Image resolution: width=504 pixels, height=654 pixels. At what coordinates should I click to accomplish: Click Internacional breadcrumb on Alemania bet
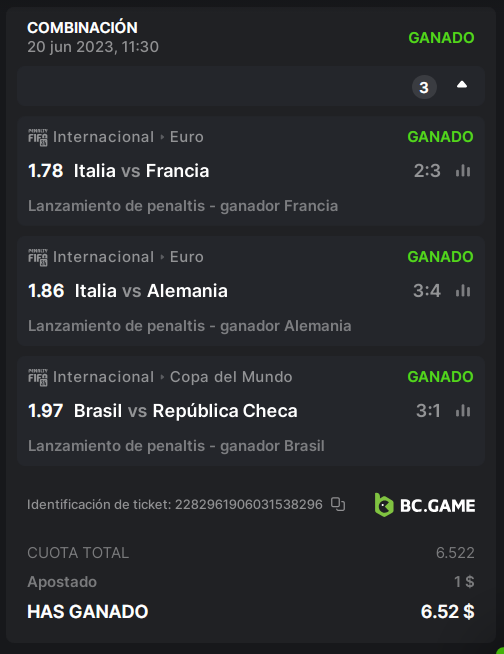pos(103,257)
